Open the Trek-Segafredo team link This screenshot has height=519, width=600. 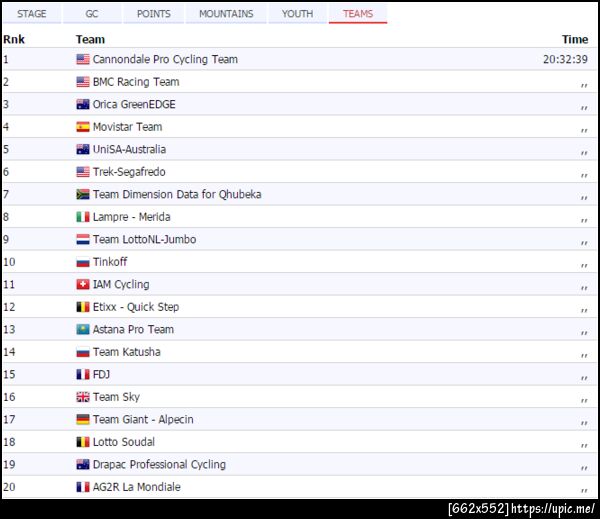pos(129,172)
